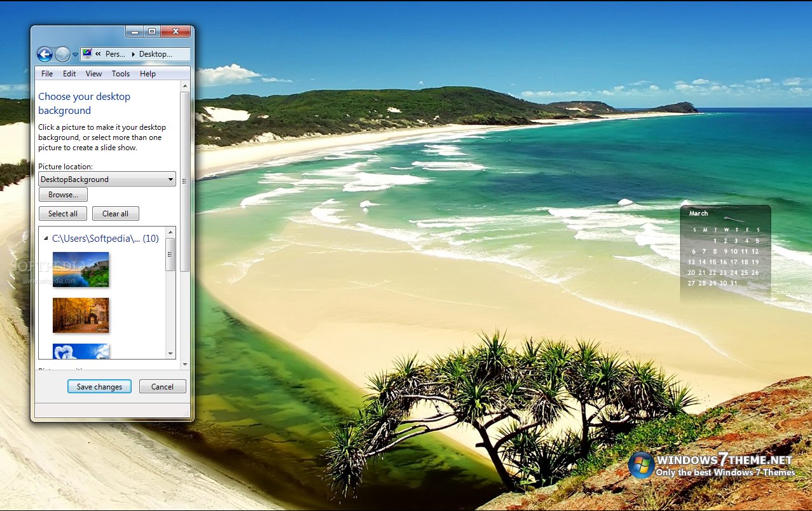Image resolution: width=812 pixels, height=511 pixels.
Task: Open the Edit menu
Action: pos(69,74)
